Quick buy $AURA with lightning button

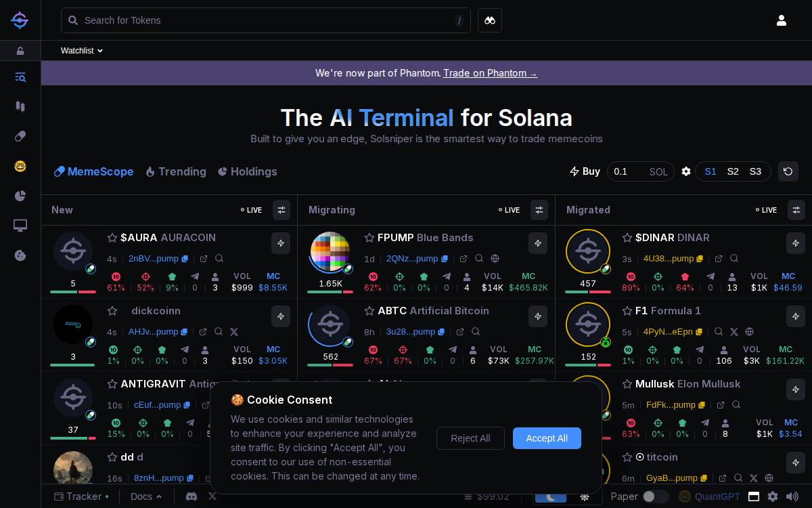[281, 243]
